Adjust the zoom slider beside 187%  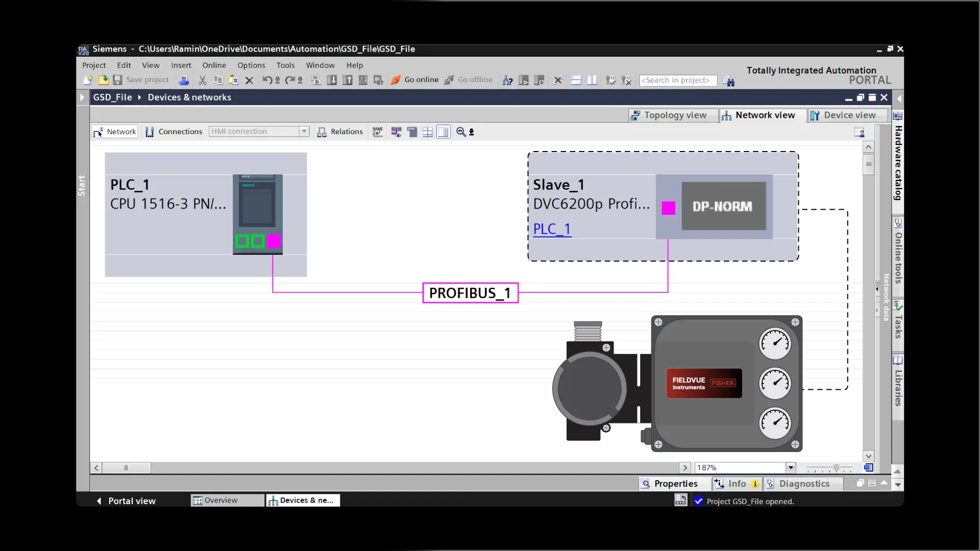click(x=836, y=468)
